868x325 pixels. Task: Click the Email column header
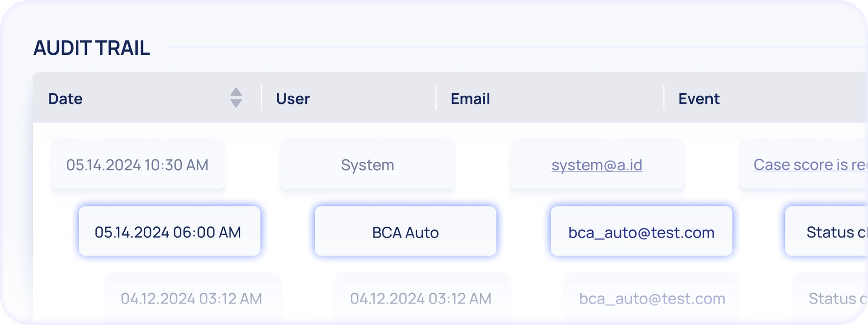tap(470, 99)
